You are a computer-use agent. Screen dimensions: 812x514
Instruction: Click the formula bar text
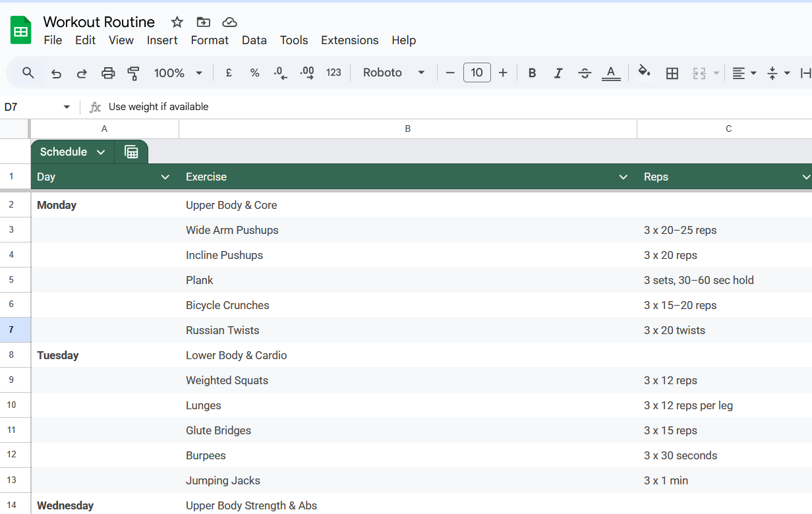(x=158, y=107)
